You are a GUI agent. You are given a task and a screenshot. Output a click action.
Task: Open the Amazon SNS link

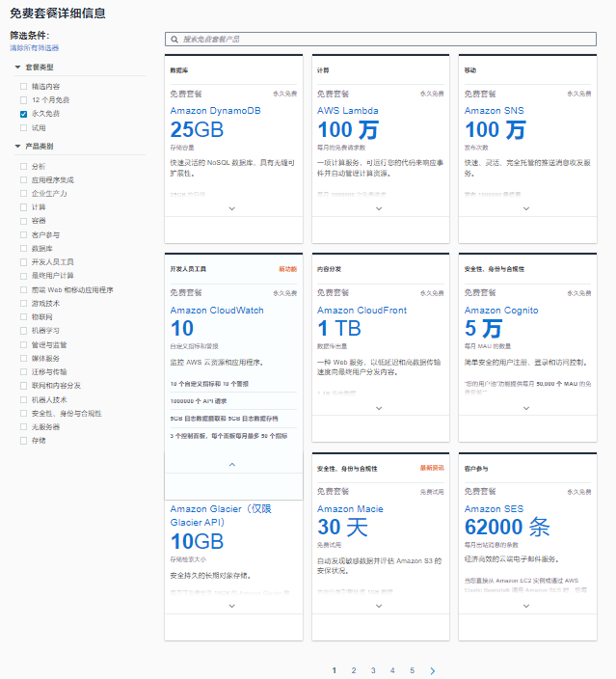(x=494, y=111)
